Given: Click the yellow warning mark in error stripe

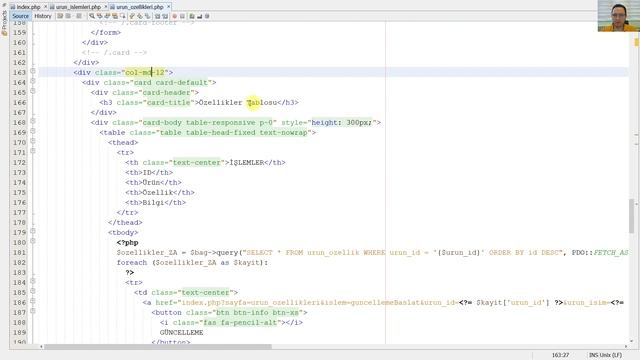Looking at the screenshot, I should pyautogui.click(x=637, y=42).
